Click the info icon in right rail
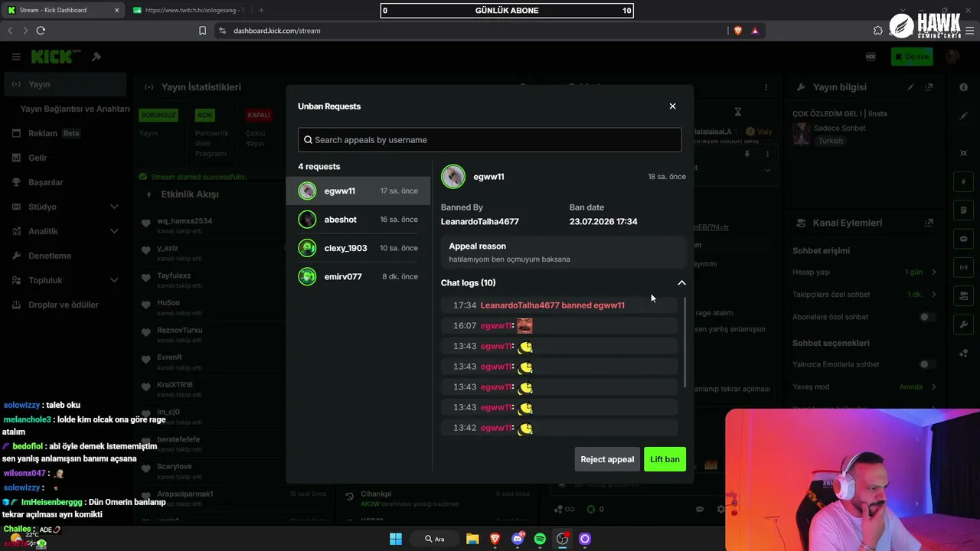The width and height of the screenshot is (980, 551). click(x=963, y=87)
